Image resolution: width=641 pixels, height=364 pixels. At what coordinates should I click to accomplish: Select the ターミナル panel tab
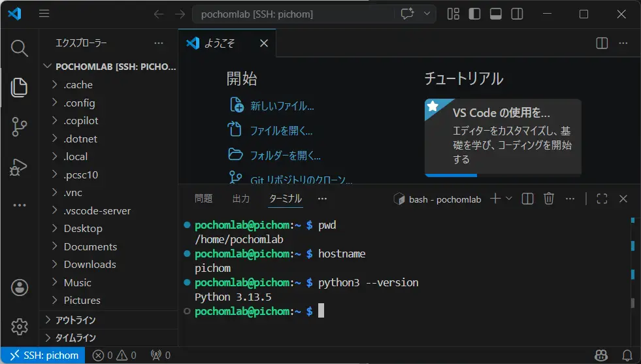[x=286, y=199]
